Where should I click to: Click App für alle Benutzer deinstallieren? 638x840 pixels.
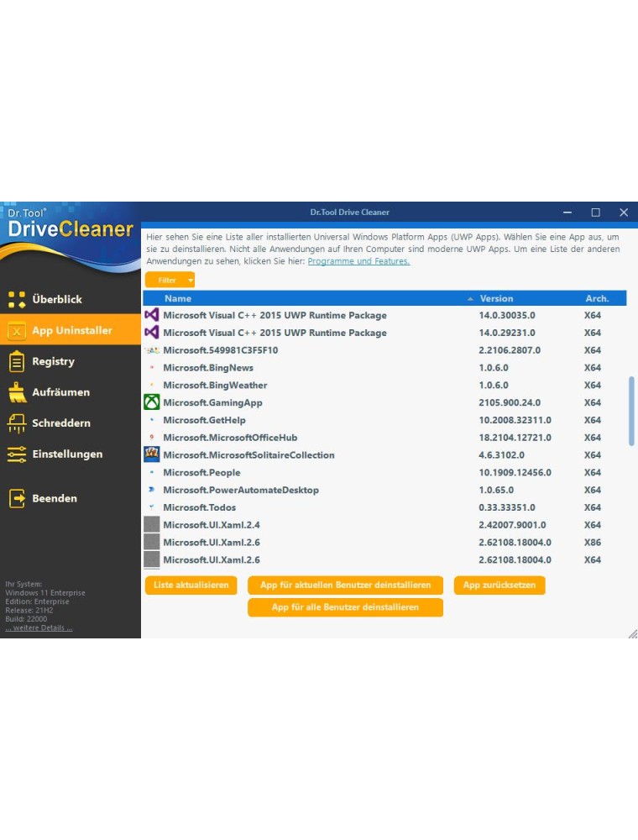pos(345,607)
